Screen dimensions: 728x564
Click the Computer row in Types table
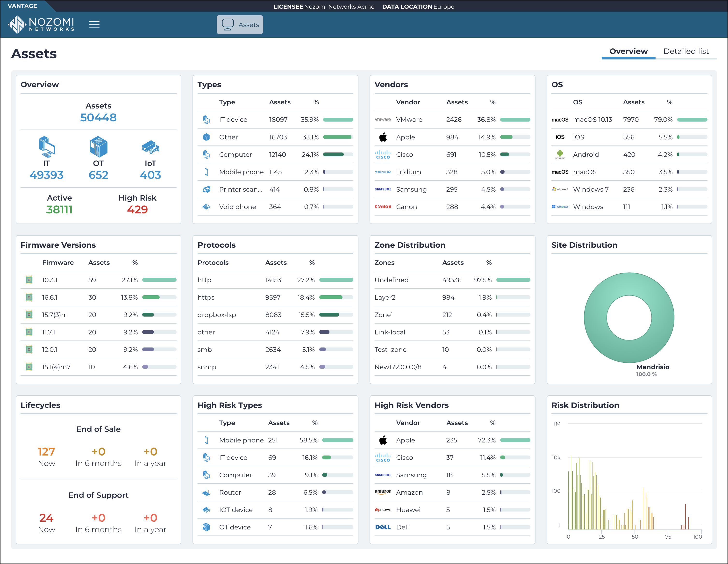pyautogui.click(x=275, y=155)
